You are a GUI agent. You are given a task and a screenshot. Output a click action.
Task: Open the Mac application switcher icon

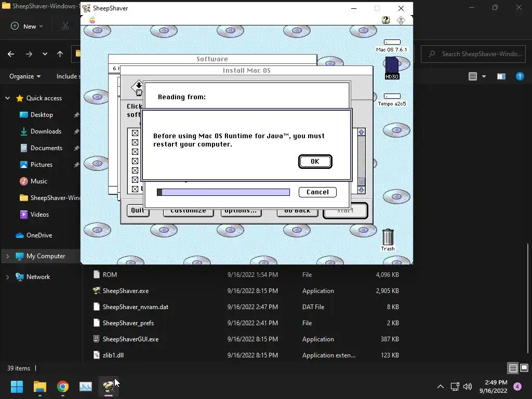[401, 20]
